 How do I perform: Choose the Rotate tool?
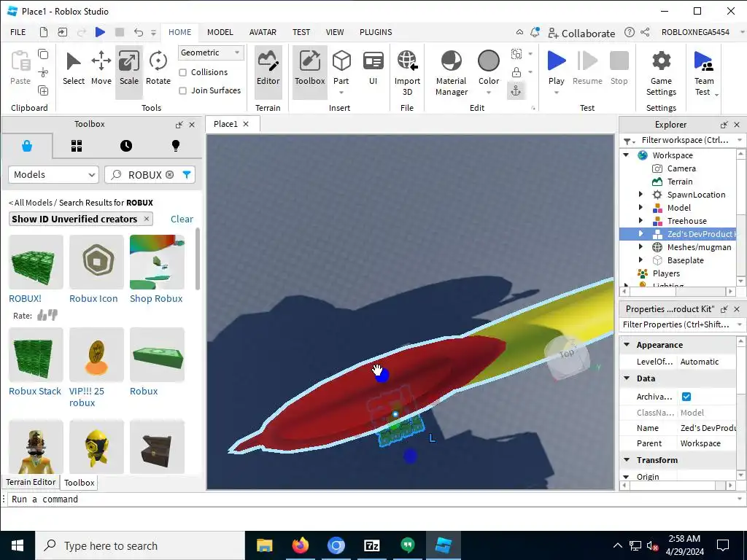158,68
